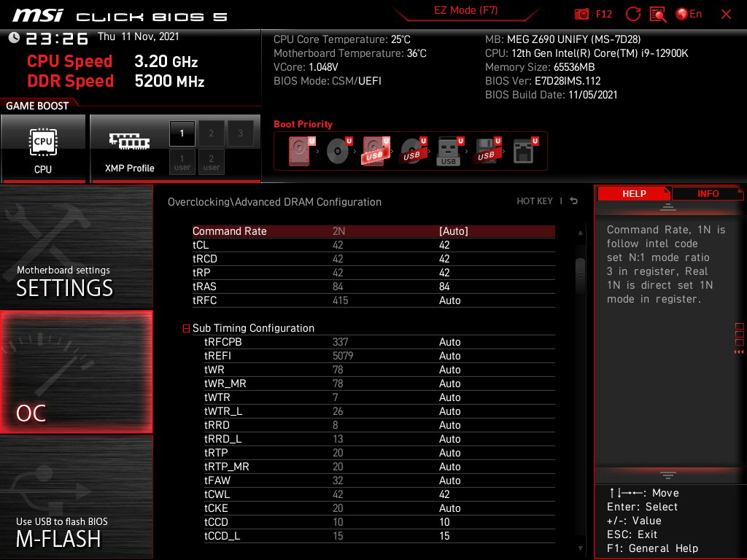The height and width of the screenshot is (560, 747).
Task: Click the help panel top scroll handle
Action: click(x=668, y=207)
